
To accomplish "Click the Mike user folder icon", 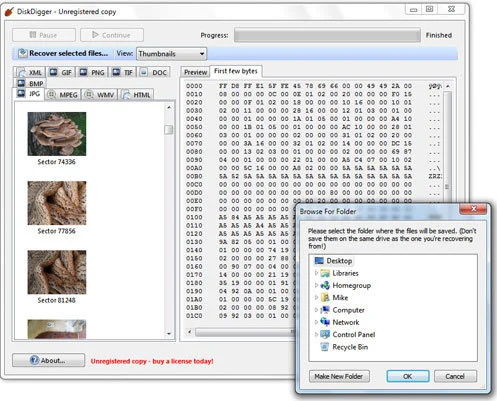I will [x=325, y=298].
